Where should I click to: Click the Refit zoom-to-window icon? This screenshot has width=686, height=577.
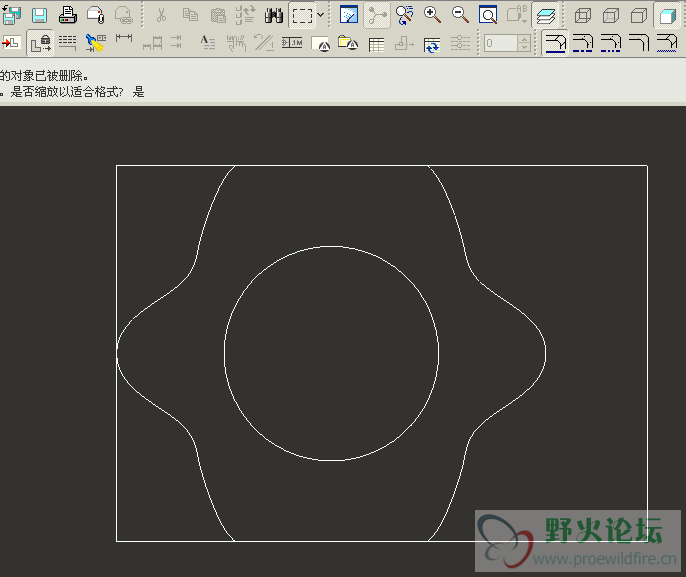coord(488,15)
